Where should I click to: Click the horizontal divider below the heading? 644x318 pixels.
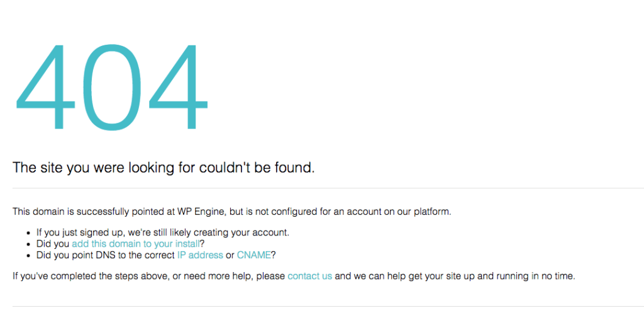[328, 188]
